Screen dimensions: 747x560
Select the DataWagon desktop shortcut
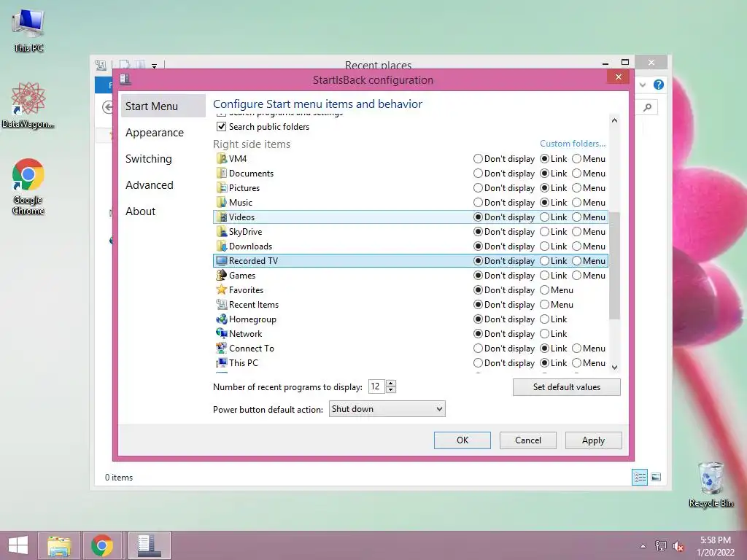tap(28, 106)
